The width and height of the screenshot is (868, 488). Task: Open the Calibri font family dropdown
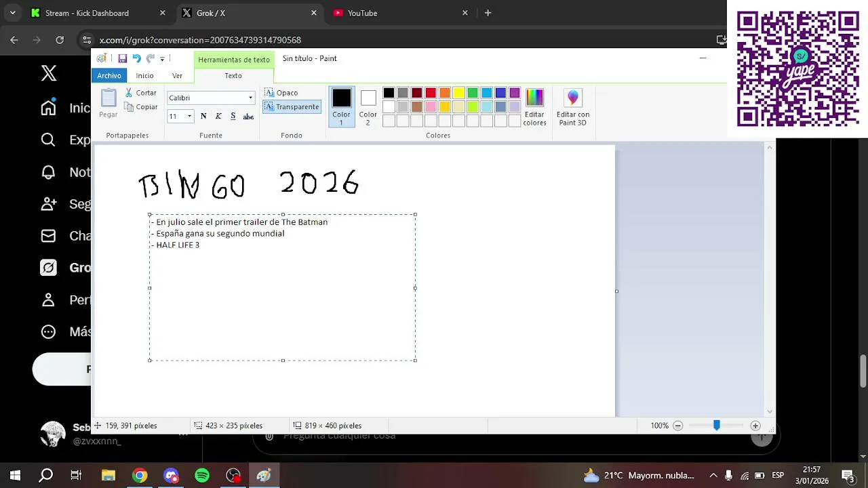coord(250,98)
